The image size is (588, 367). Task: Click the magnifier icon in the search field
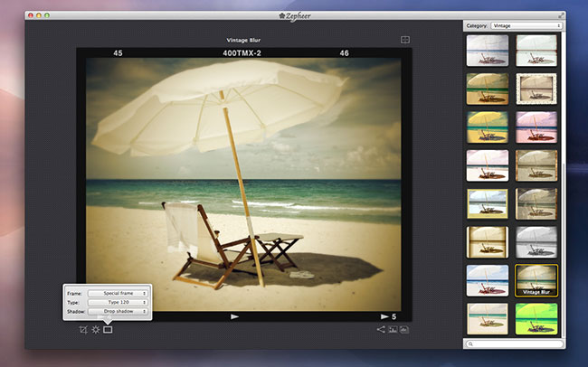pos(471,344)
